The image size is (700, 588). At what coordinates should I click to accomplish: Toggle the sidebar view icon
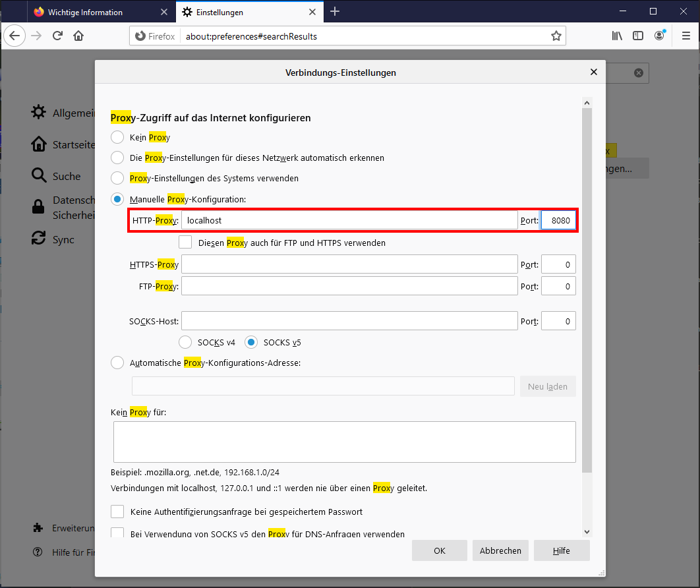[x=638, y=36]
